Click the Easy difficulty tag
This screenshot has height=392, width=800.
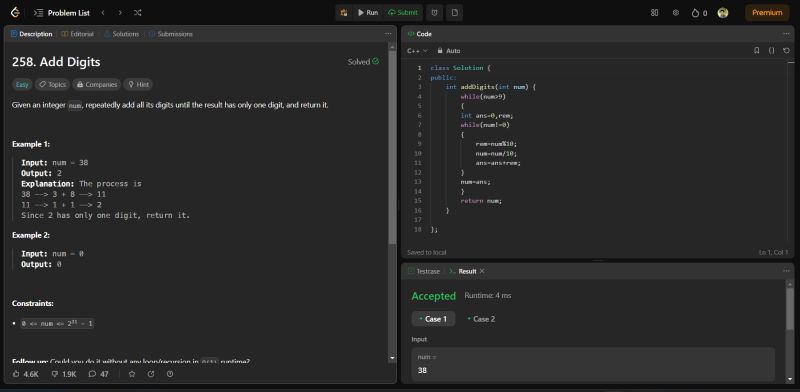coord(22,85)
